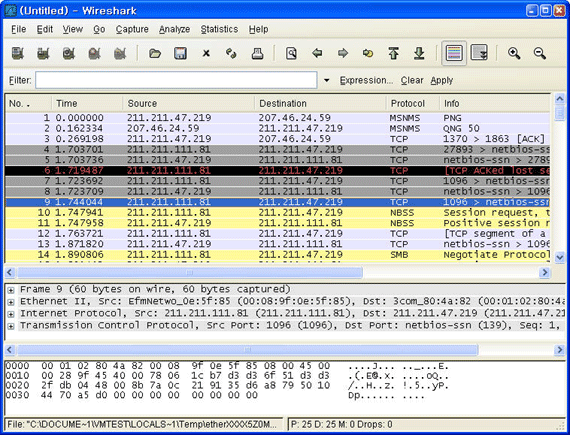The width and height of the screenshot is (570, 435).
Task: Sort by the Destination column header
Action: pyautogui.click(x=320, y=104)
